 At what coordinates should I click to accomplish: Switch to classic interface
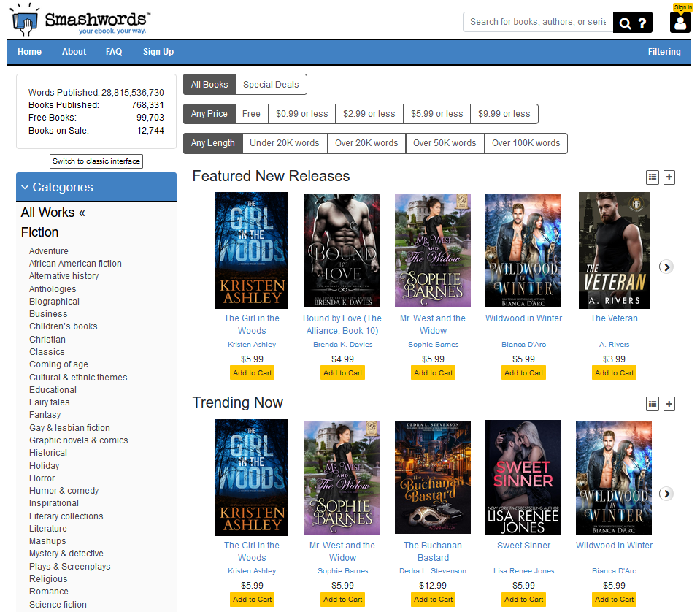(x=96, y=161)
